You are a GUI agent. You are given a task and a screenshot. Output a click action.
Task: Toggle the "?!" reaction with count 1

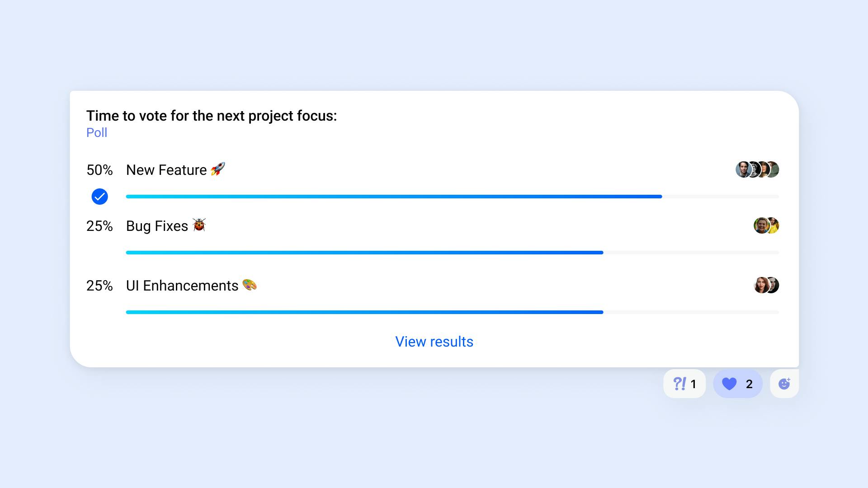(684, 384)
